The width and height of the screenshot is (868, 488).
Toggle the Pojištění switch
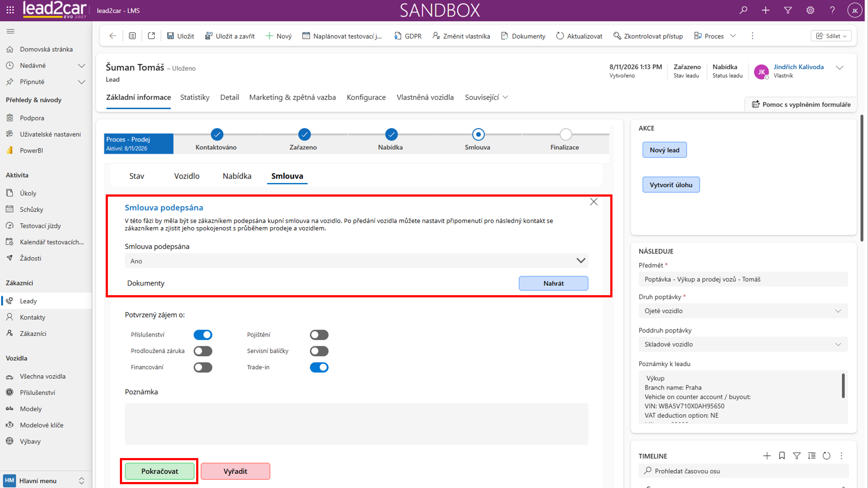tap(319, 335)
